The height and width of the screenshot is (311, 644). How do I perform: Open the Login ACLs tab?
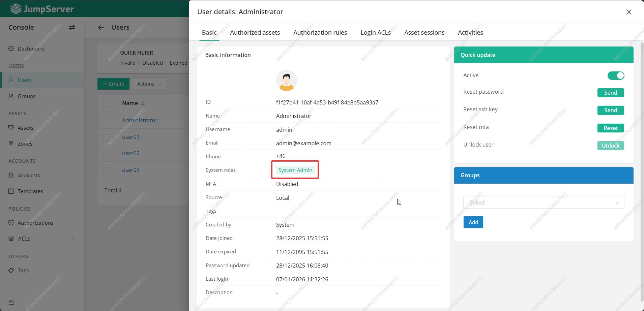pyautogui.click(x=376, y=33)
